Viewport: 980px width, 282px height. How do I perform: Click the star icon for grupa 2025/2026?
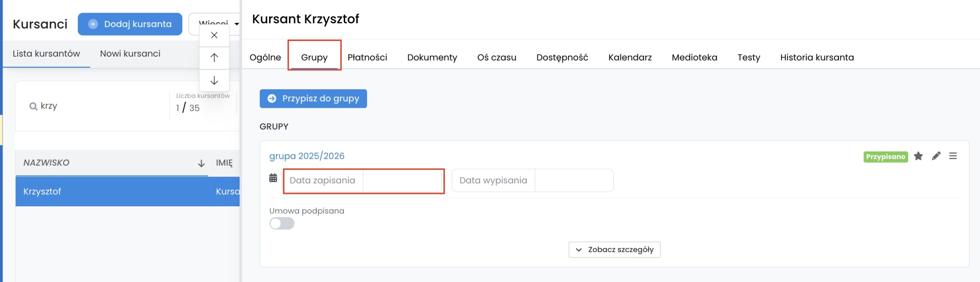point(918,156)
